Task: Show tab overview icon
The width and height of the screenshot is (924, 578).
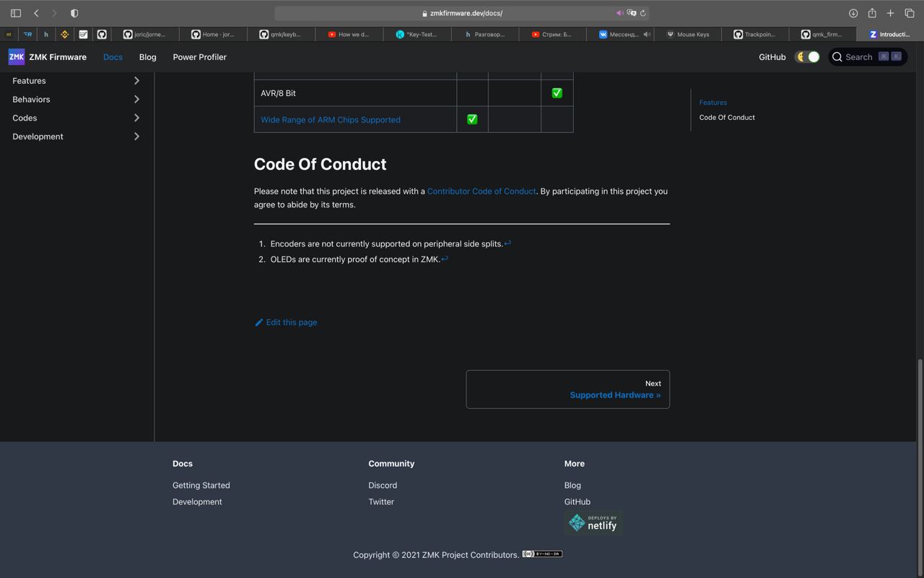Action: click(x=910, y=13)
